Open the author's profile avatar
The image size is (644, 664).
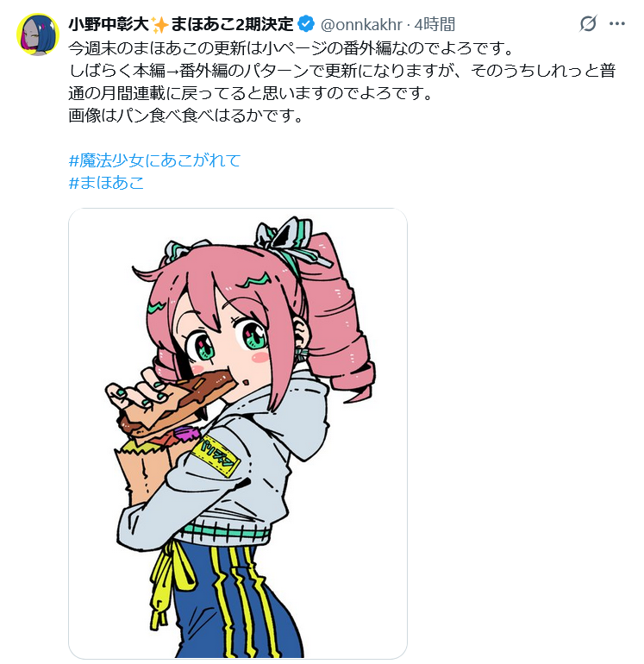(x=37, y=34)
